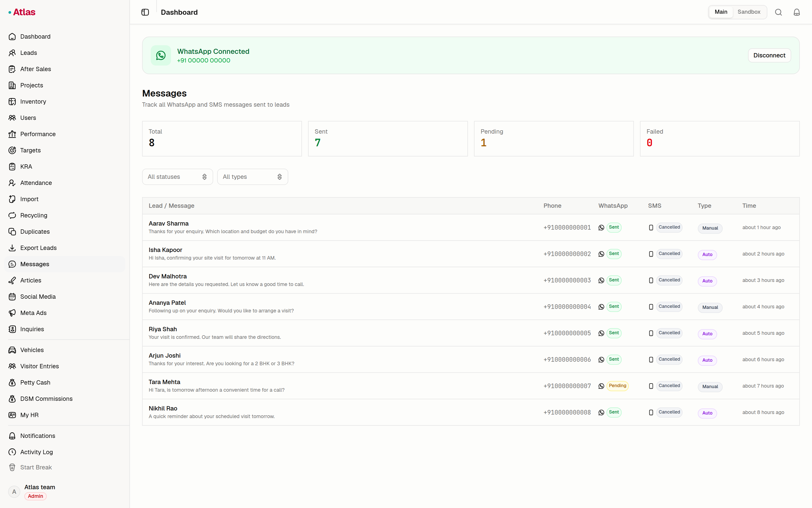The image size is (812, 508).
Task: Click the Disconnect button
Action: [x=769, y=55]
